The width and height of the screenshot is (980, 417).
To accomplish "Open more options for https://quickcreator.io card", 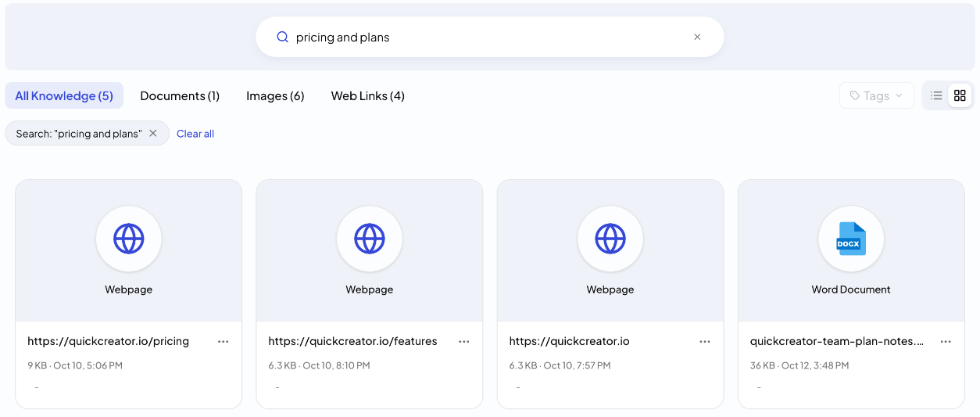I will (x=705, y=341).
